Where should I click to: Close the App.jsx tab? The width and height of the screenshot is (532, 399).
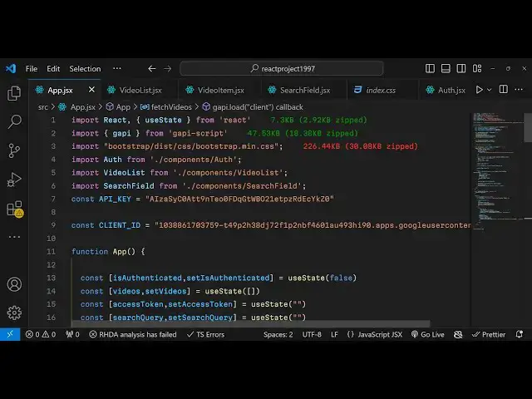click(x=91, y=90)
